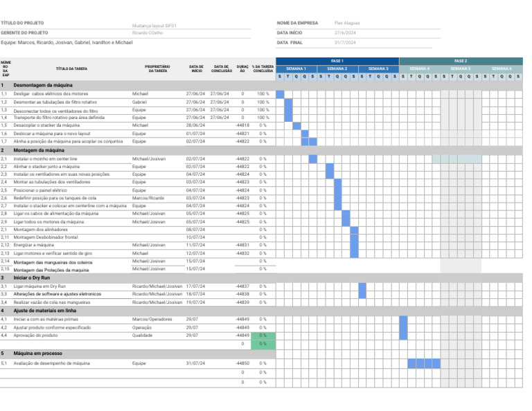Click task 'Ajustar produto conforme especificado'
This screenshot has height=411, width=532.
(52, 328)
